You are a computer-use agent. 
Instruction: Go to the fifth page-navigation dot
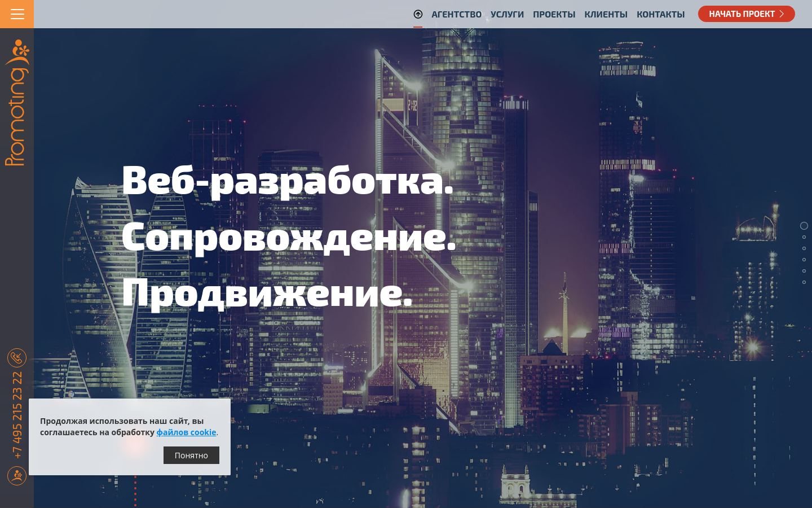pyautogui.click(x=804, y=271)
